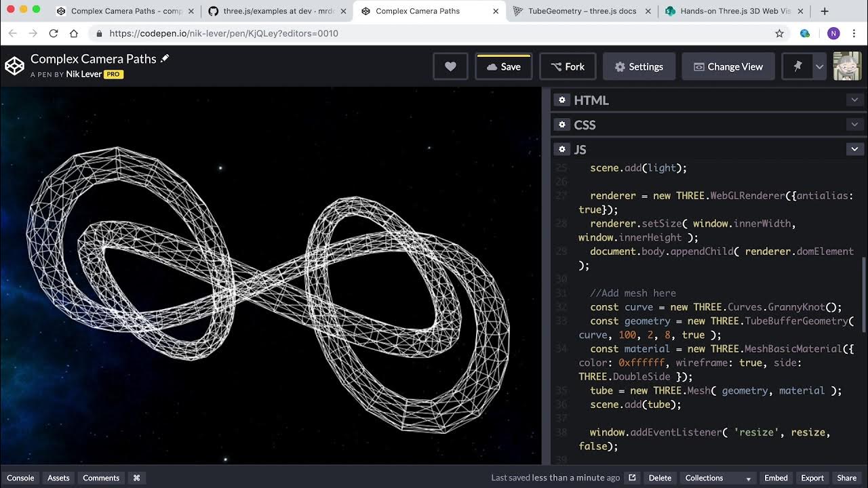Viewport: 868px width, 488px height.
Task: Click the JS panel header label
Action: click(580, 149)
